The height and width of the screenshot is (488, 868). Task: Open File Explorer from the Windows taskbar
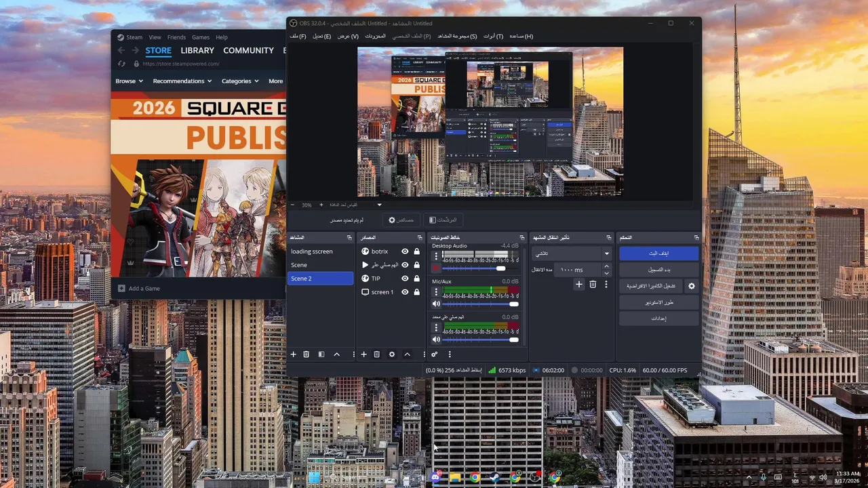[x=455, y=477]
